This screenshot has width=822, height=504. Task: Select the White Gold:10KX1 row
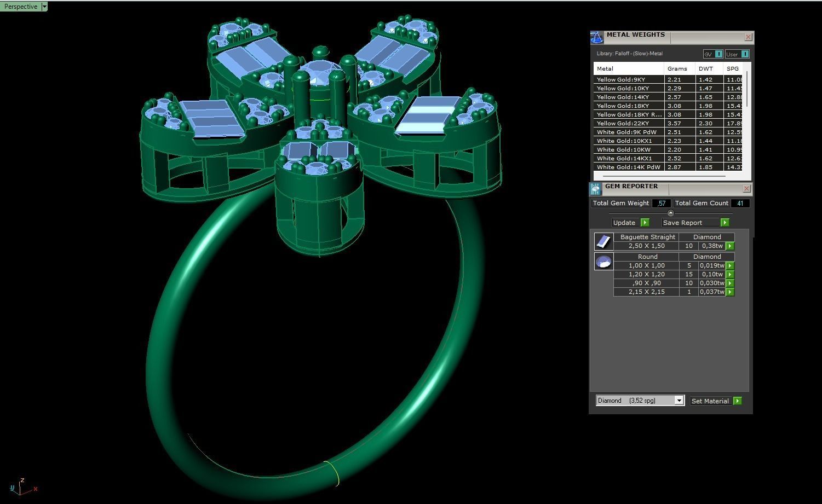(x=668, y=141)
